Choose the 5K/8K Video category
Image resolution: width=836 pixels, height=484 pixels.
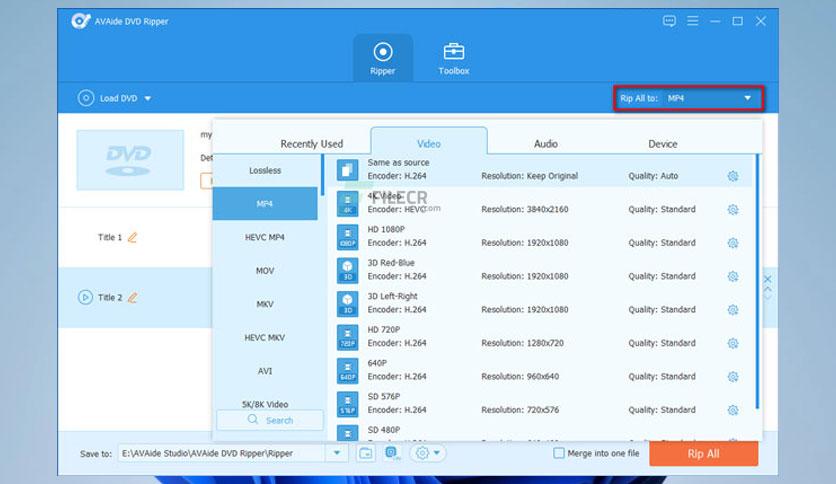coord(265,404)
